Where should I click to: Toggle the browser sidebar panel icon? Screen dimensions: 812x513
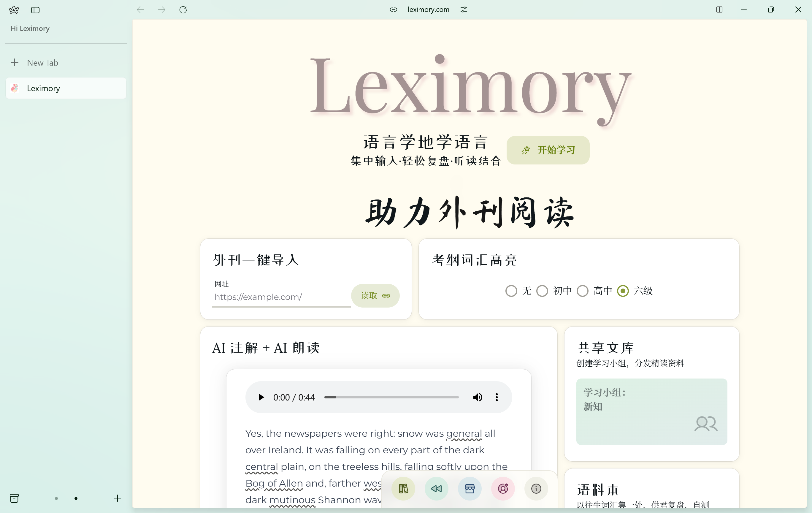tap(35, 10)
